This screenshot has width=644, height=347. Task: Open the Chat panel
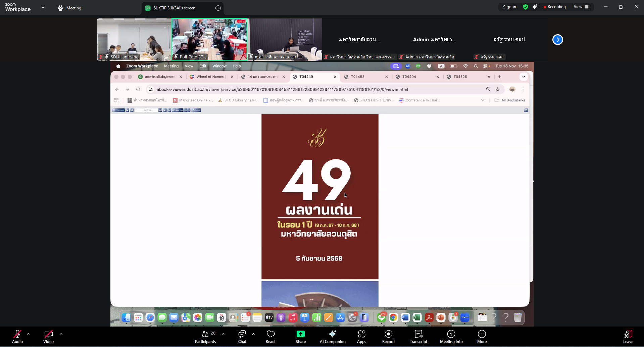pyautogui.click(x=242, y=337)
